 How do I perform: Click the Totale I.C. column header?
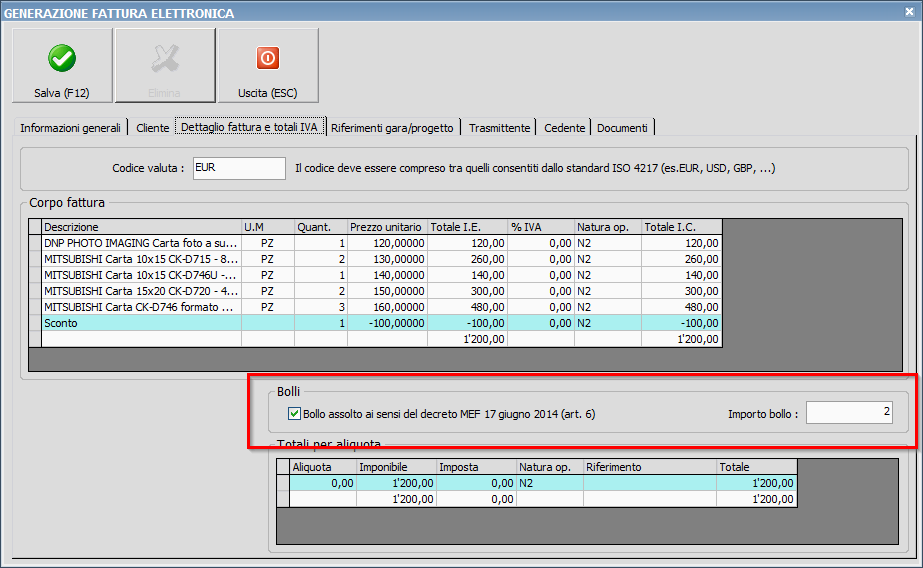[x=682, y=227]
